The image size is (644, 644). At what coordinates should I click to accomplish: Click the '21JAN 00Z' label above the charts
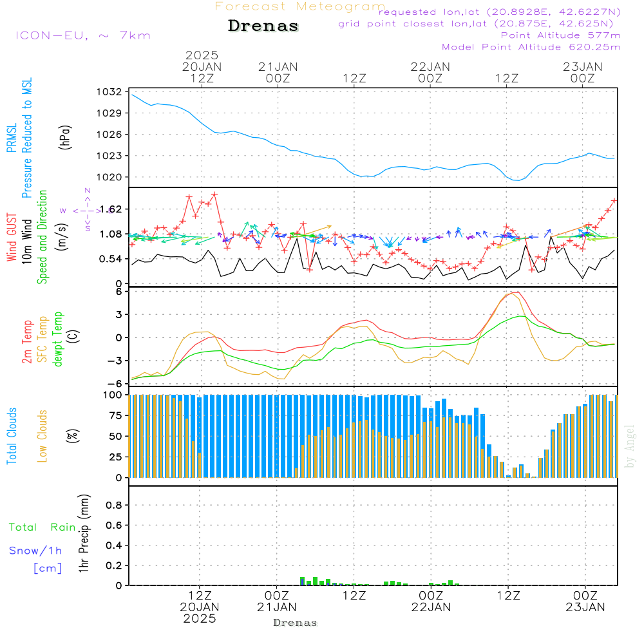(x=278, y=72)
